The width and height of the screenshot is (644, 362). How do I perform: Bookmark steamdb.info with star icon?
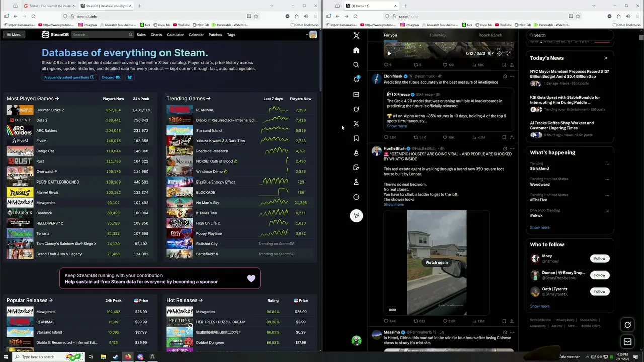pos(256,16)
